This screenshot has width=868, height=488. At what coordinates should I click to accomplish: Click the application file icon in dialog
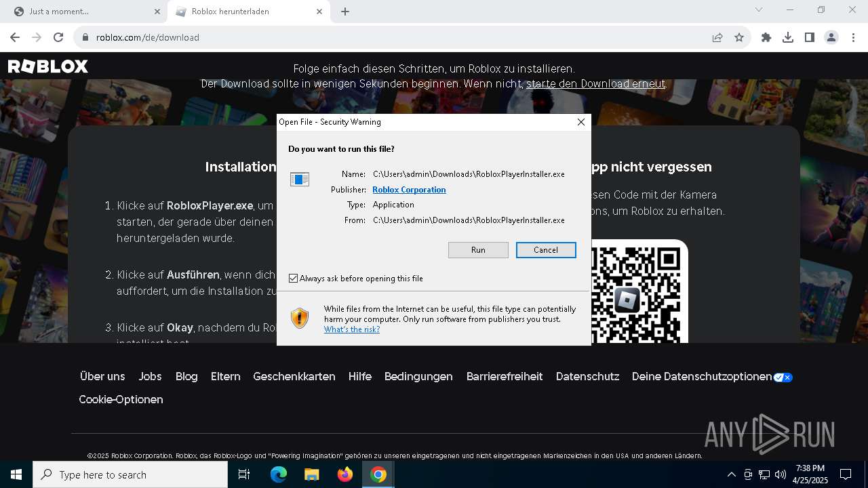pyautogui.click(x=299, y=179)
